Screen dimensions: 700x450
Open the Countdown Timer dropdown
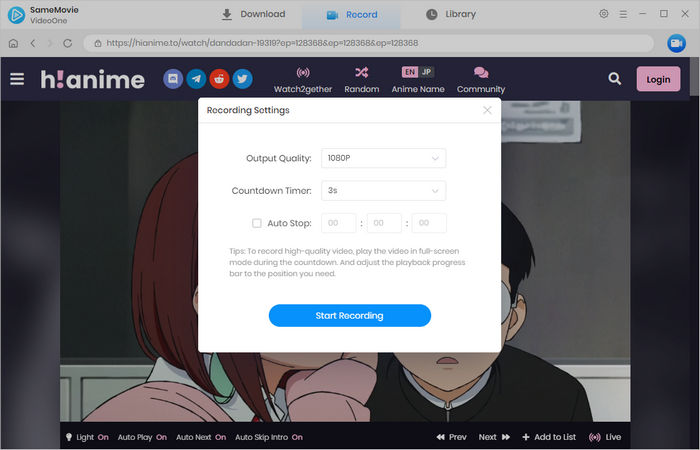383,191
